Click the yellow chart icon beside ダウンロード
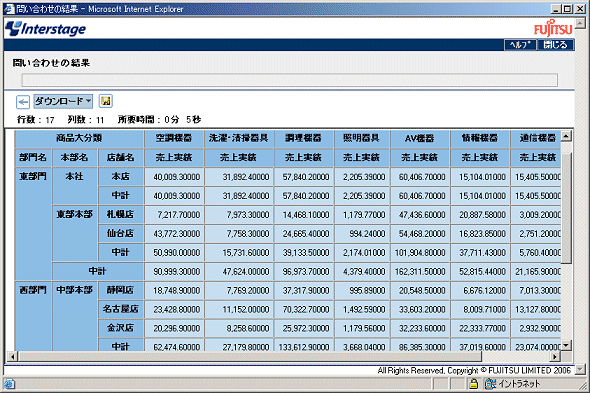590x393 pixels. coord(106,101)
